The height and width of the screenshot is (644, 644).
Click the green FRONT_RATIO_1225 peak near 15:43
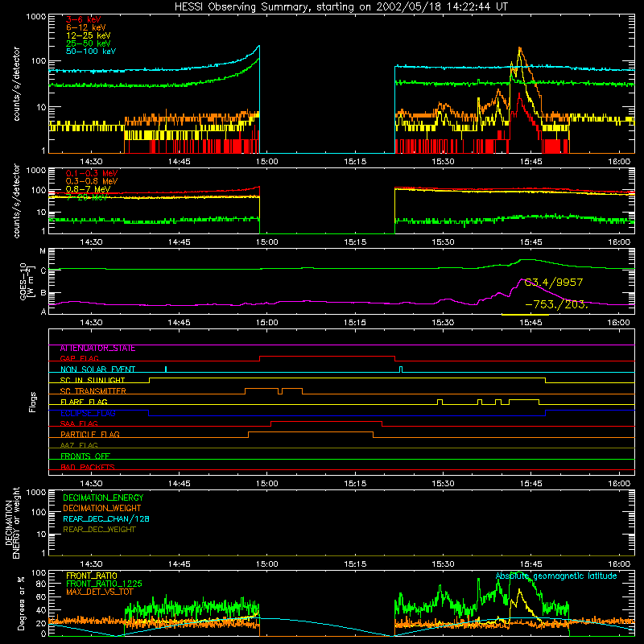(x=519, y=574)
